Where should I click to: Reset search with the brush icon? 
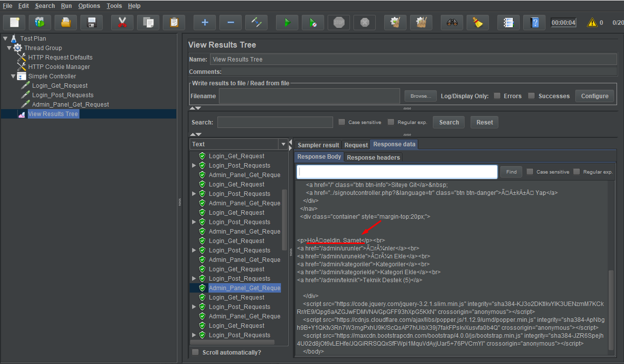click(478, 22)
